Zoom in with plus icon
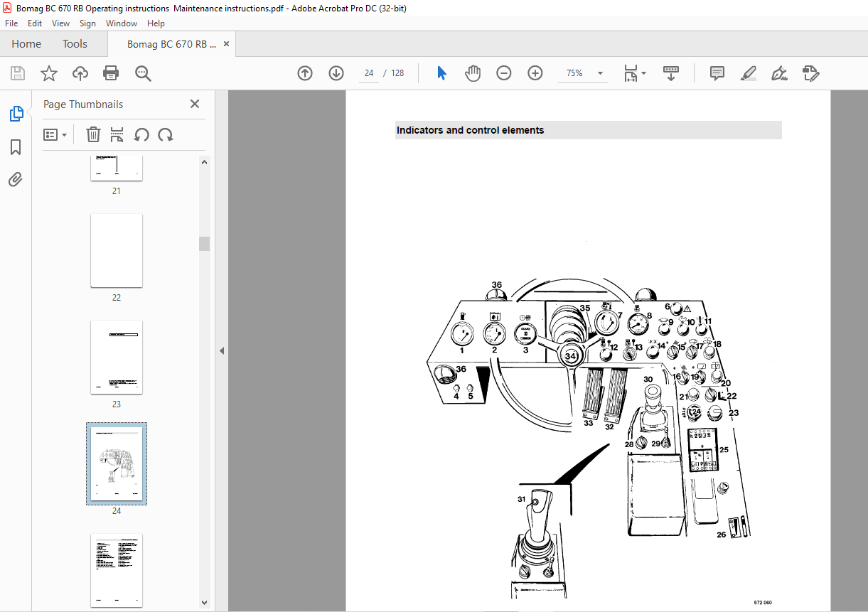Screen dimensions: 868x612 [535, 73]
